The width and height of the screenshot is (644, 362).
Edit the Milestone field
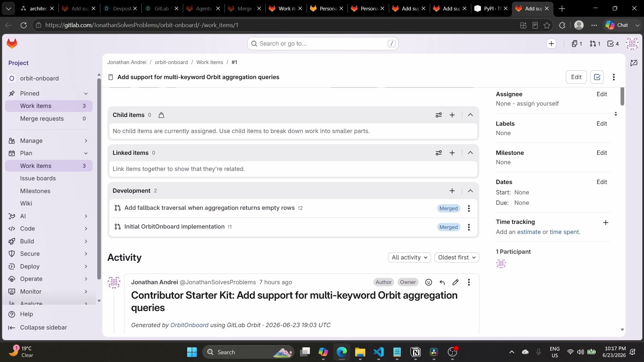click(x=602, y=153)
